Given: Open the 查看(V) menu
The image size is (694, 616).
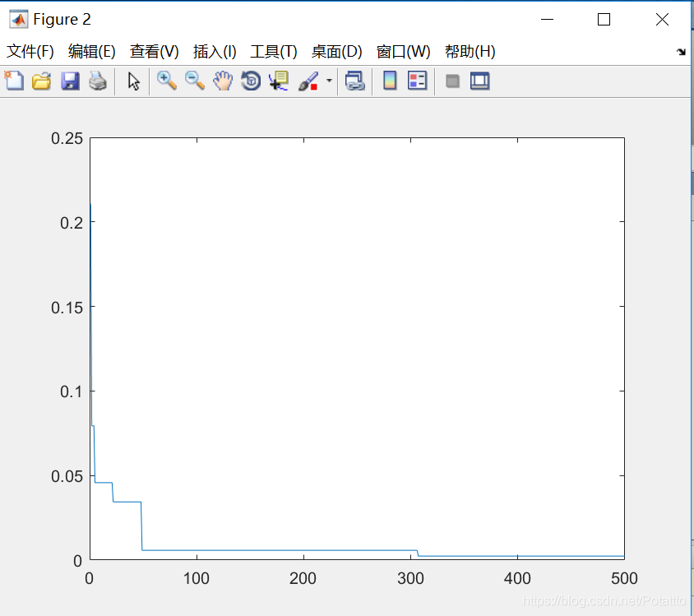Looking at the screenshot, I should pyautogui.click(x=154, y=52).
